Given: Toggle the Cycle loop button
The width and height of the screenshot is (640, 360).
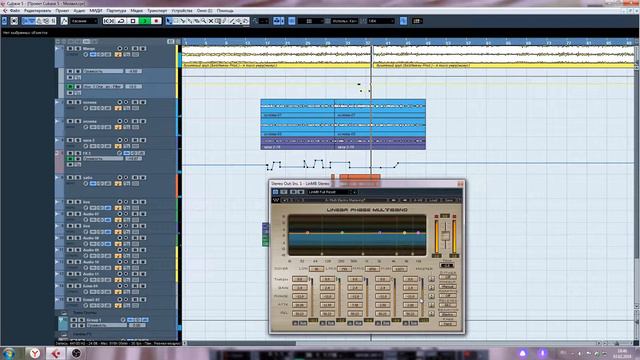Looking at the screenshot, I should point(122,21).
